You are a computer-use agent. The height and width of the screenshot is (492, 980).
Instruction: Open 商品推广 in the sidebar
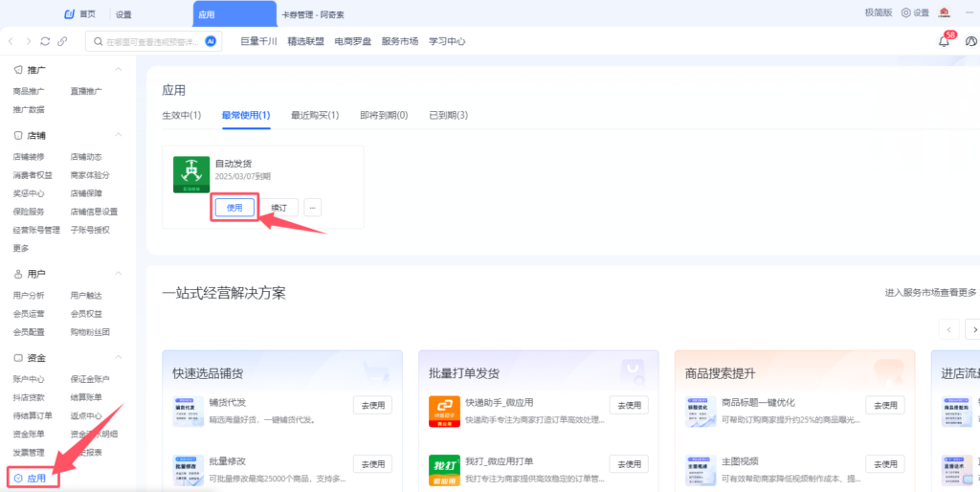pyautogui.click(x=29, y=91)
